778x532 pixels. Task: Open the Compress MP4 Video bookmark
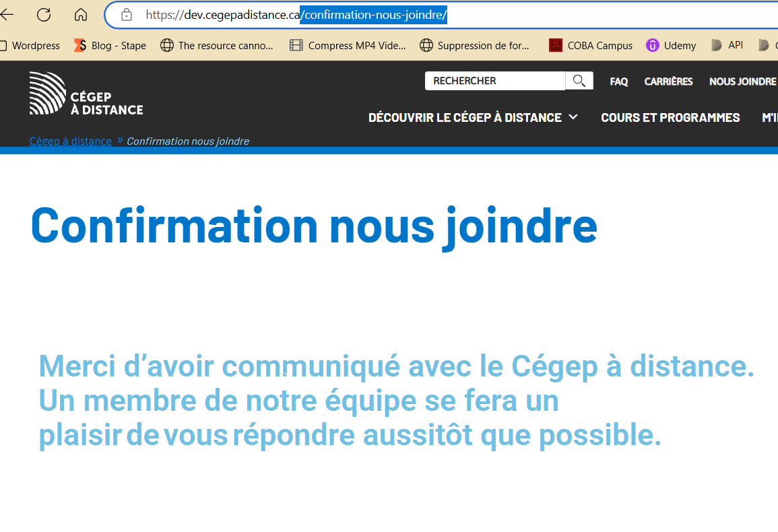(348, 46)
